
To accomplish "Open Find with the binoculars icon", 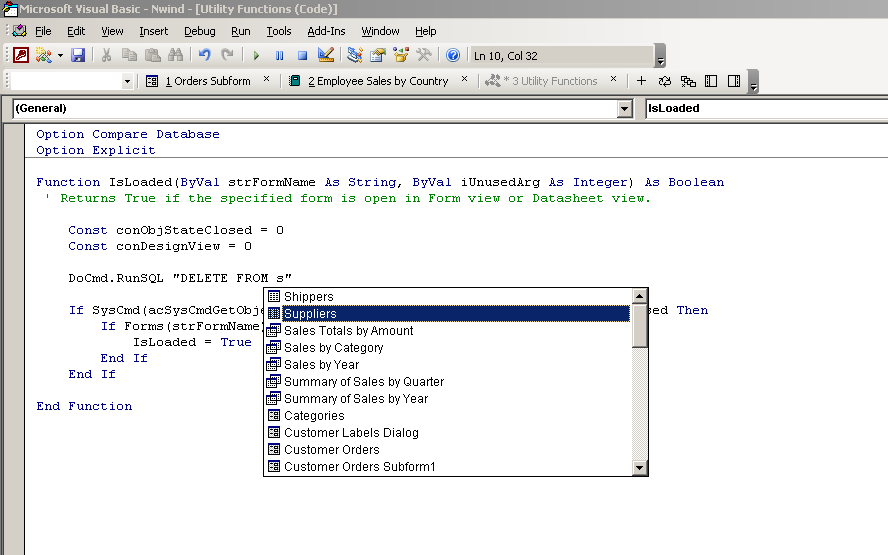I will [x=176, y=55].
